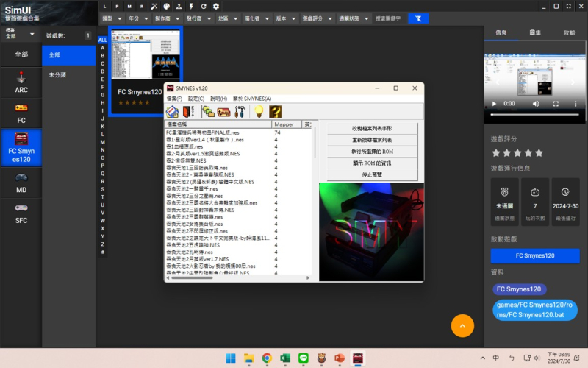Click the 未通關 completion status icon

504,192
